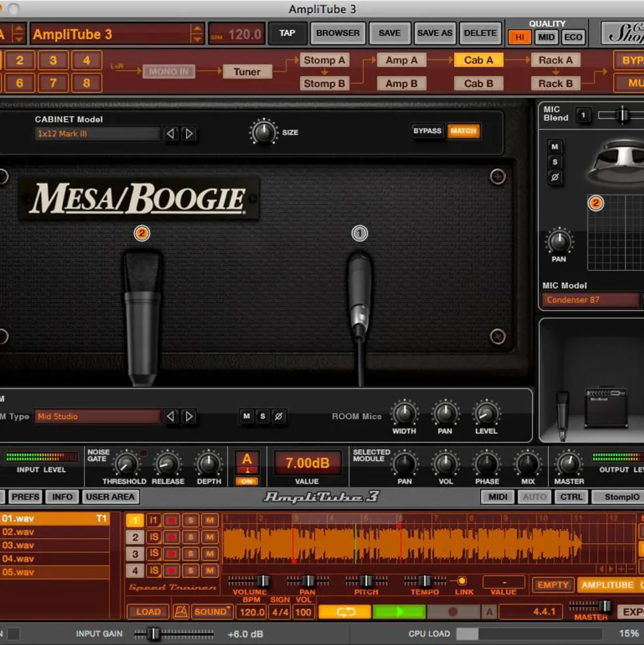Select 03.wav in the file list
Screen dimensions: 644x645
(x=54, y=545)
